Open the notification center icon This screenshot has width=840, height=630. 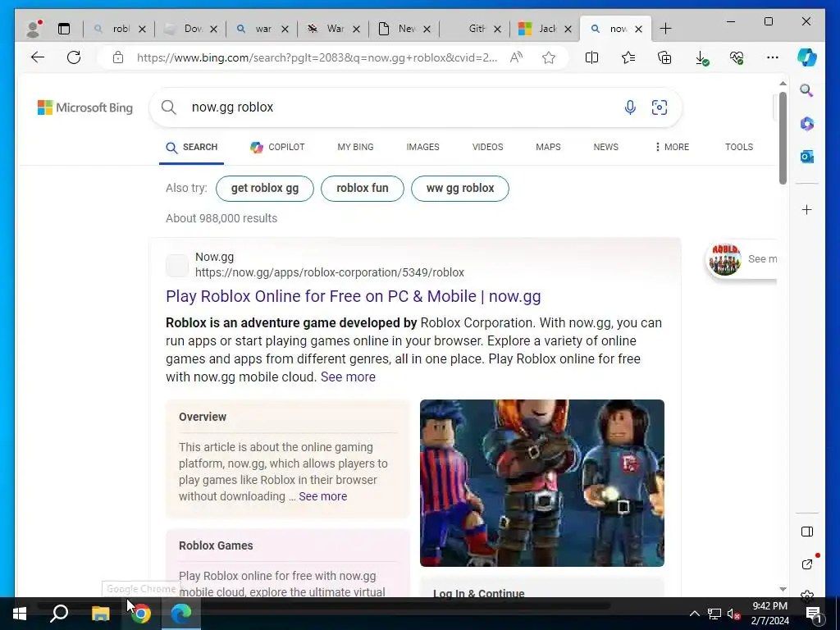[813, 614]
